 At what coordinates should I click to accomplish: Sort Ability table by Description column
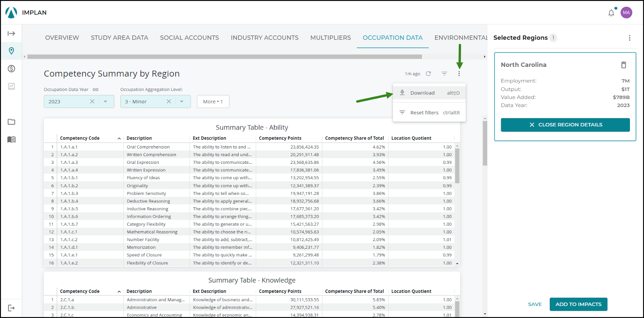click(x=139, y=138)
